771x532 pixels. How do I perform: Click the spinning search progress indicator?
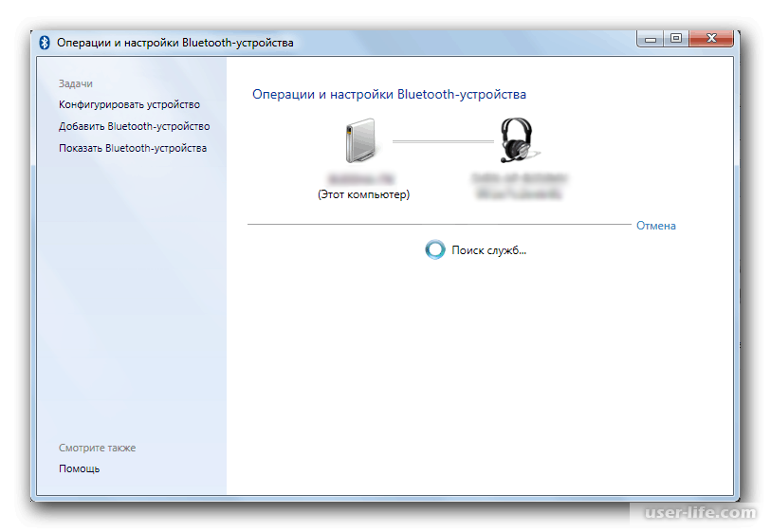point(434,250)
